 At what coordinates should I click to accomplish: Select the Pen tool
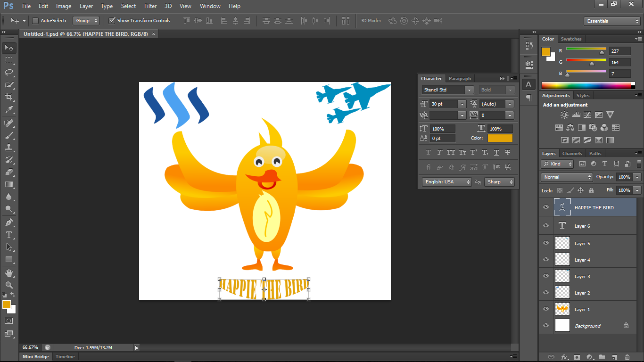coord(9,222)
